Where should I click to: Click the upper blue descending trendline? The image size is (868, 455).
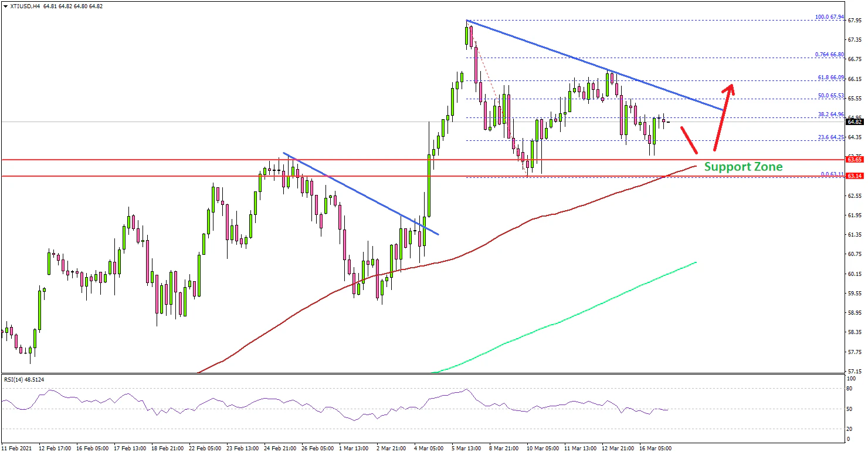592,65
